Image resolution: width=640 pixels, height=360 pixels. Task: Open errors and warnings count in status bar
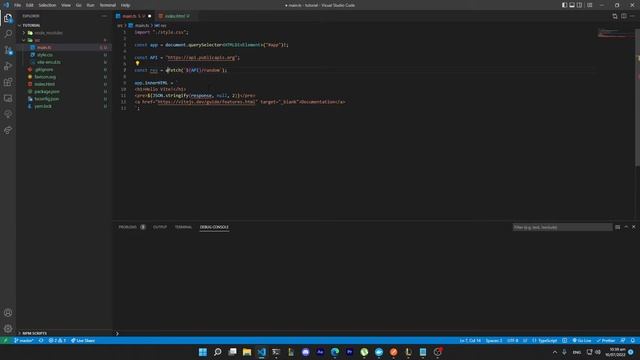click(x=57, y=340)
